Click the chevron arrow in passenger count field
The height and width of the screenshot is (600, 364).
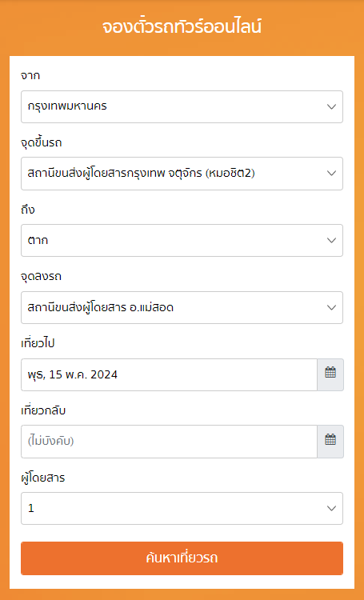pyautogui.click(x=331, y=509)
